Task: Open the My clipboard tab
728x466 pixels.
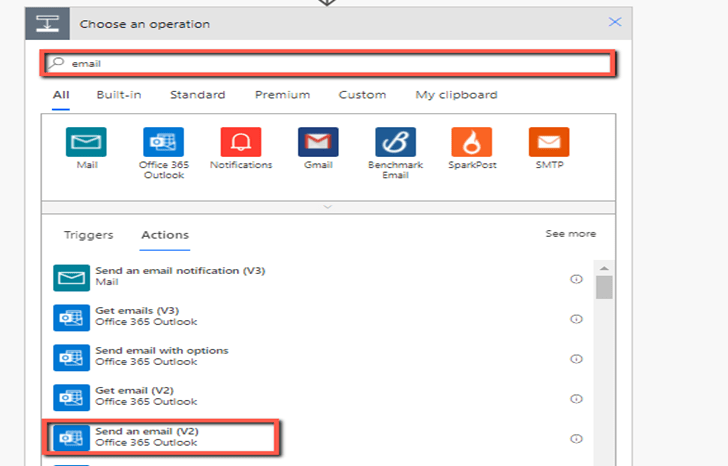Action: pyautogui.click(x=456, y=95)
